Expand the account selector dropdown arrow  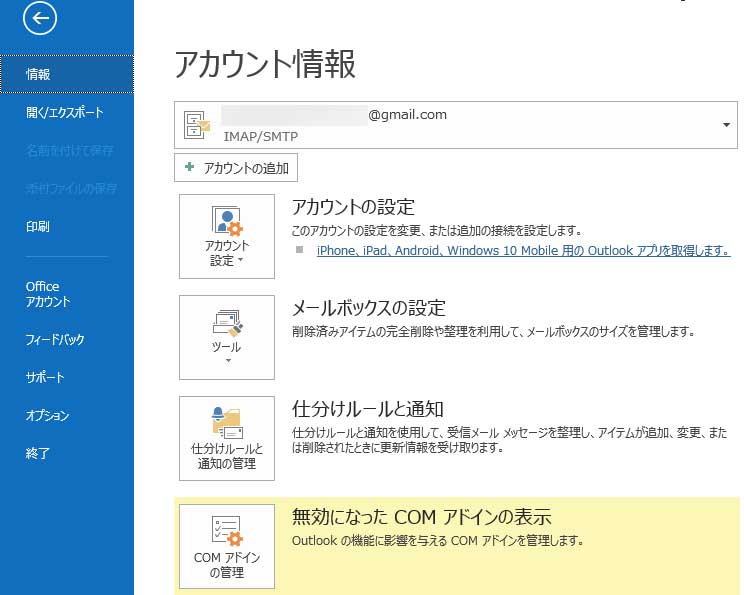point(725,125)
